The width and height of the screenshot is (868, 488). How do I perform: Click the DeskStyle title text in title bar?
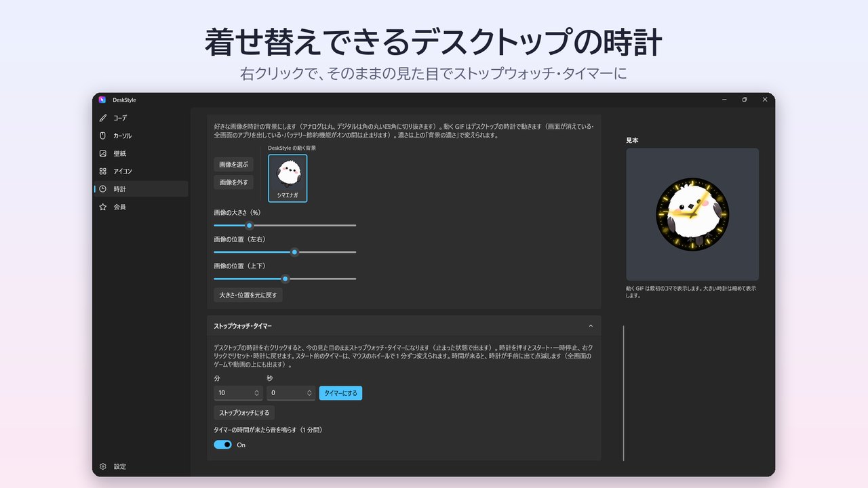click(125, 100)
